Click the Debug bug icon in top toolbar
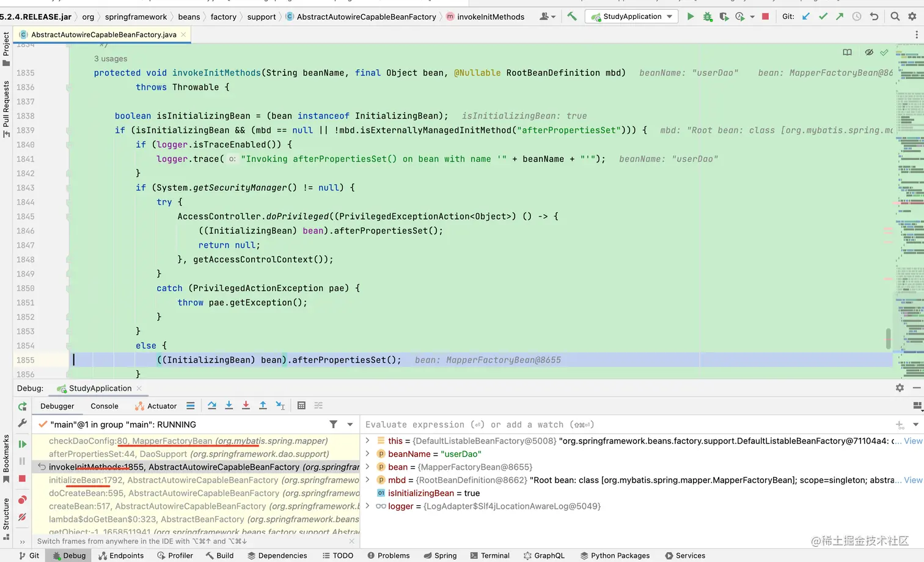This screenshot has height=562, width=924. (708, 17)
